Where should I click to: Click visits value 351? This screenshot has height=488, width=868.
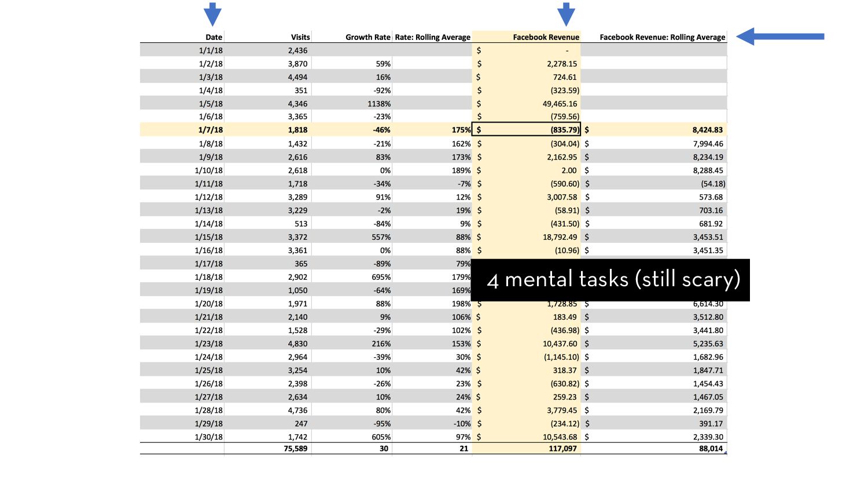pos(301,90)
